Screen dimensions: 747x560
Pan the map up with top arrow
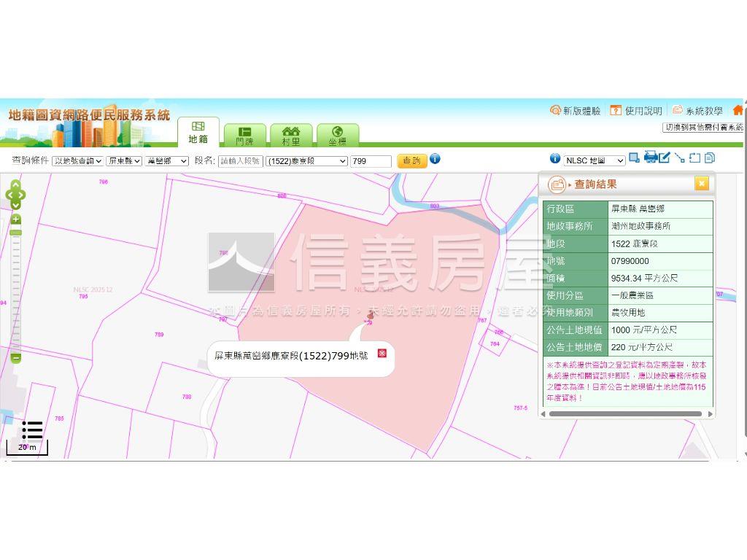16,184
